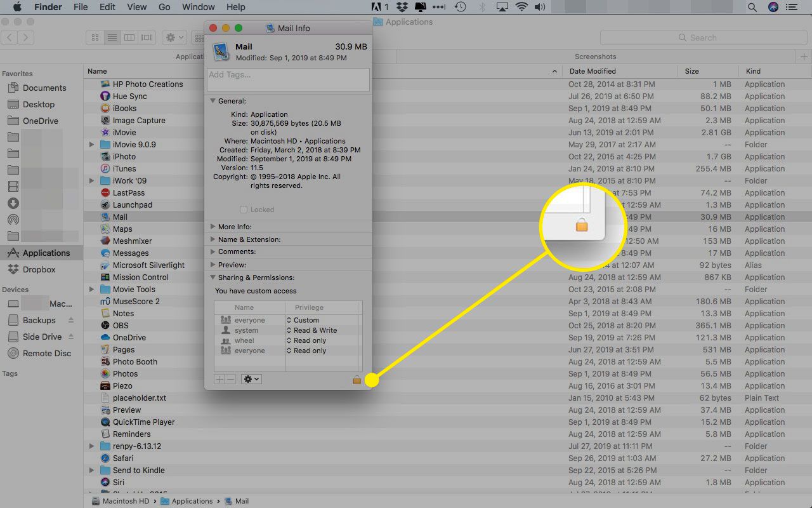Select the Safari compass icon

[105, 458]
